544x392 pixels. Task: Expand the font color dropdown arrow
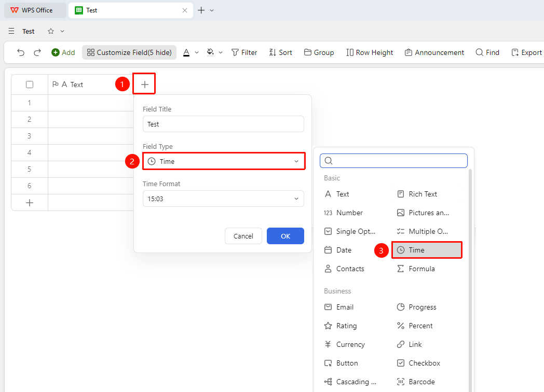click(197, 53)
